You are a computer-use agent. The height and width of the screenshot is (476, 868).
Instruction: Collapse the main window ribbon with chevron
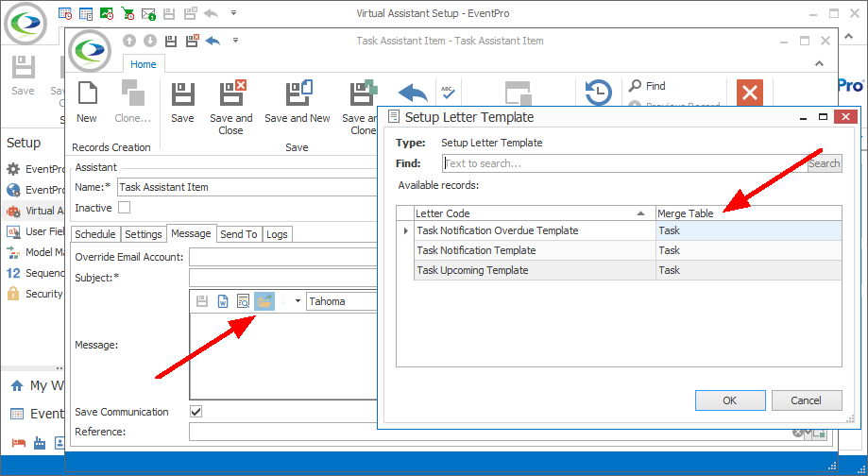[x=848, y=36]
